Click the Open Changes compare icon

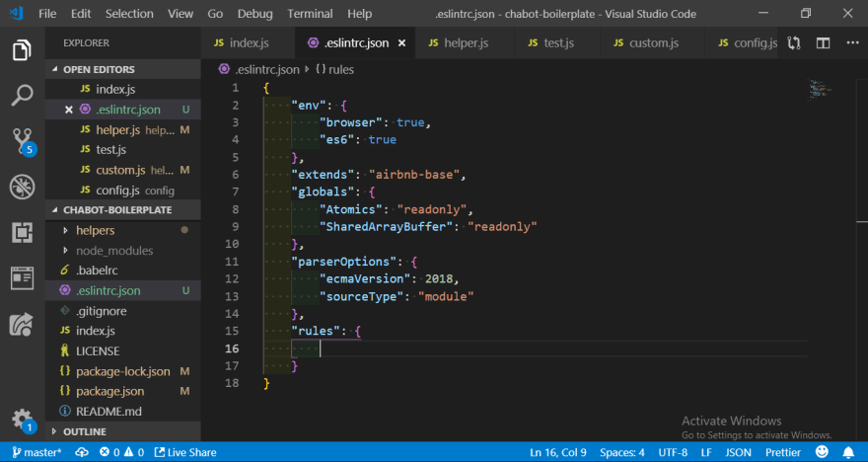tap(794, 43)
